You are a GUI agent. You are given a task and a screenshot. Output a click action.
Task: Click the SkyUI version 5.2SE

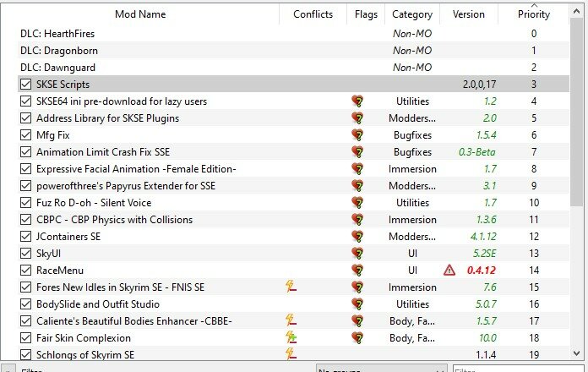[x=484, y=254]
